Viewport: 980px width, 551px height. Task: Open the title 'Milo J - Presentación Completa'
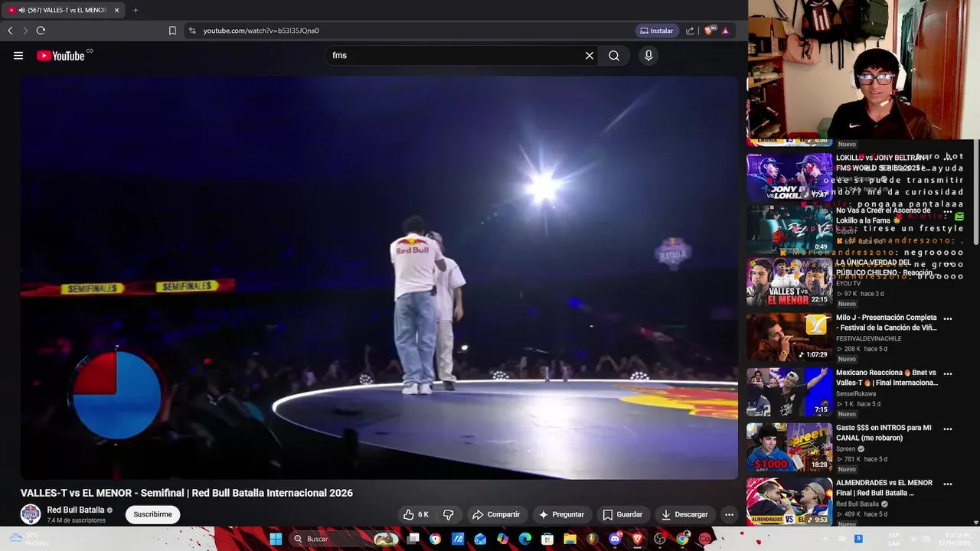887,323
